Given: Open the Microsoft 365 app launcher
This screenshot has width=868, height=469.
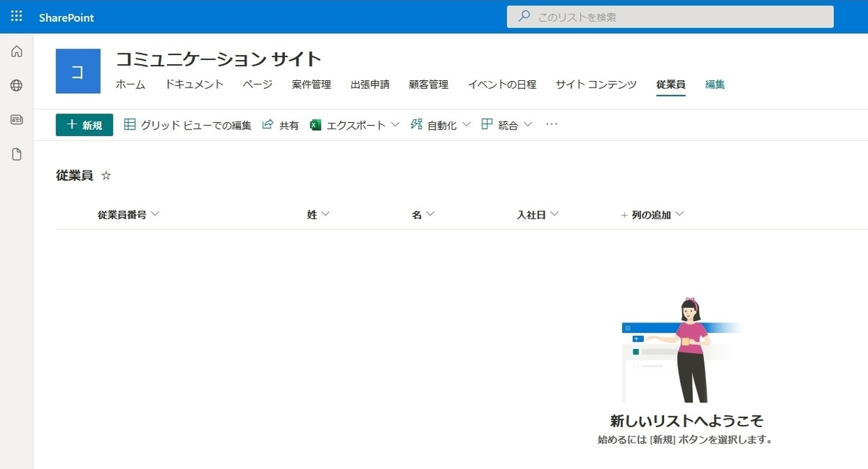Looking at the screenshot, I should pos(16,15).
